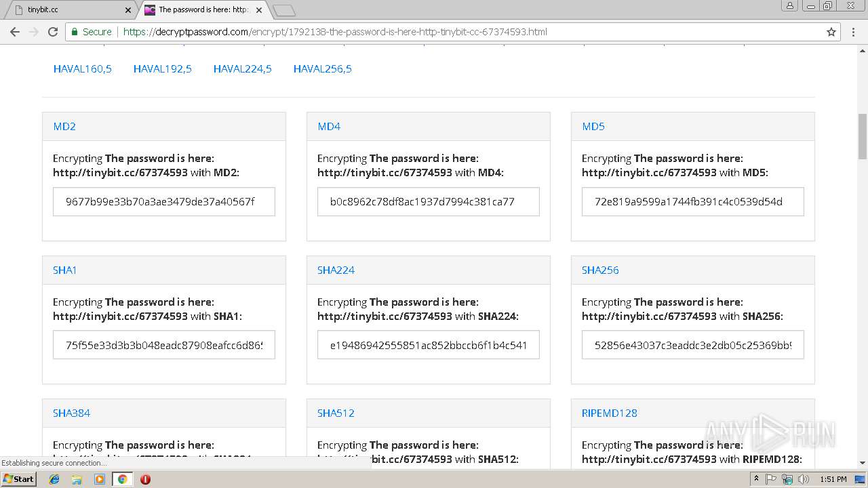Open the MD5 heading link
Viewport: 868px width, 488px height.
click(593, 127)
